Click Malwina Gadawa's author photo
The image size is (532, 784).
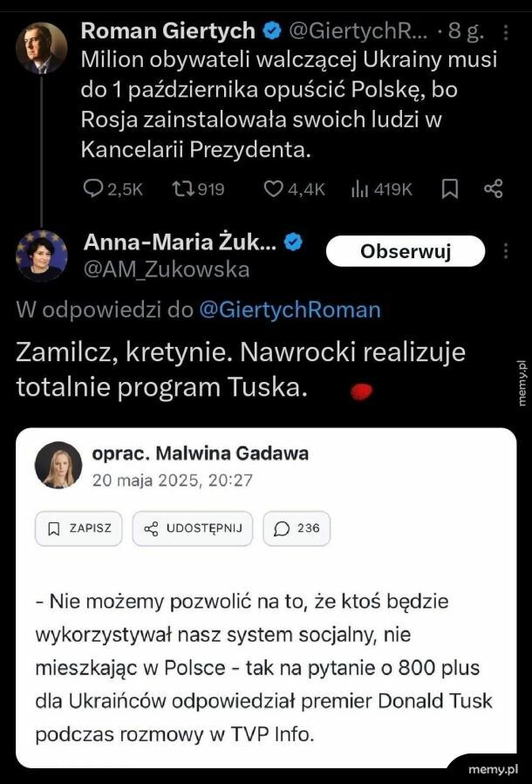pyautogui.click(x=58, y=465)
